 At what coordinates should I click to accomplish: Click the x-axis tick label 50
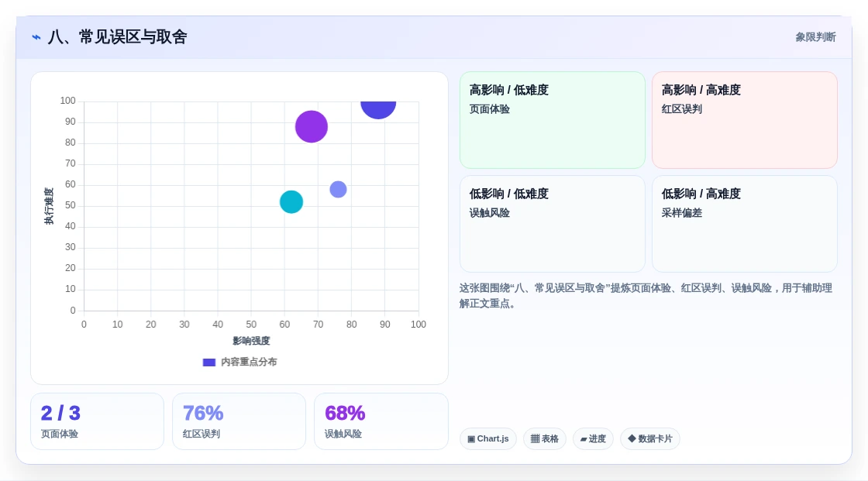[251, 325]
